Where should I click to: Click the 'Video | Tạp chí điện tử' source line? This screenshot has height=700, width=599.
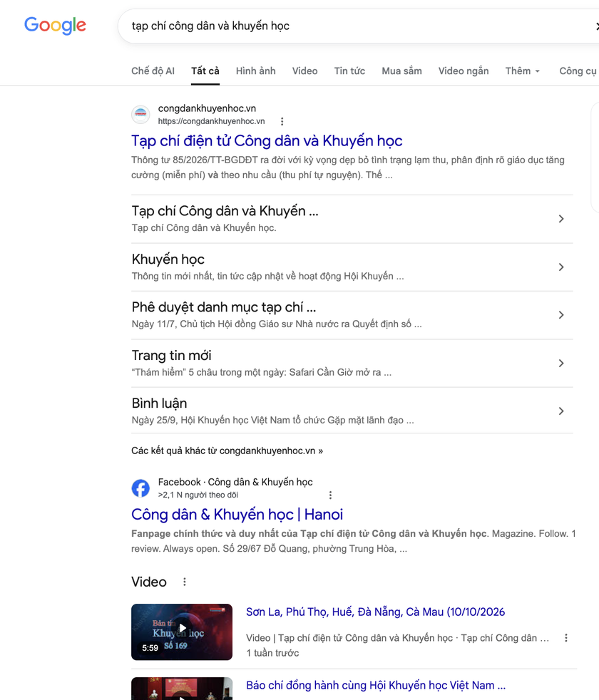(x=397, y=638)
